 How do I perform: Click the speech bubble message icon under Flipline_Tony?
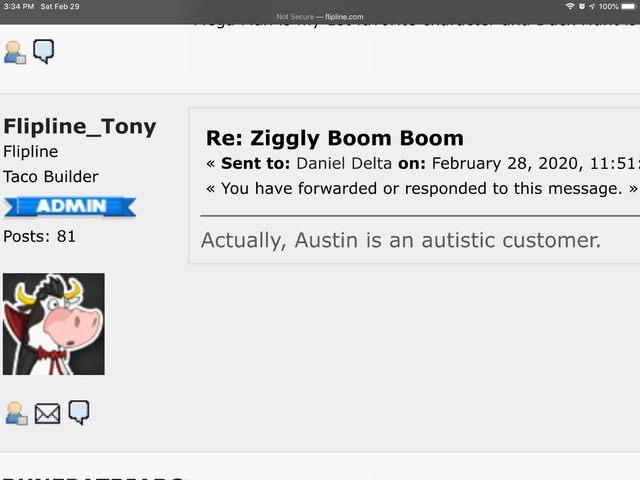coord(78,411)
